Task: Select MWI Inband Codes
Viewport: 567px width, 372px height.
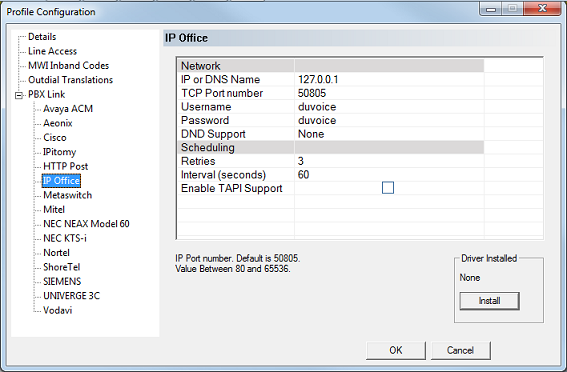Action: (68, 65)
